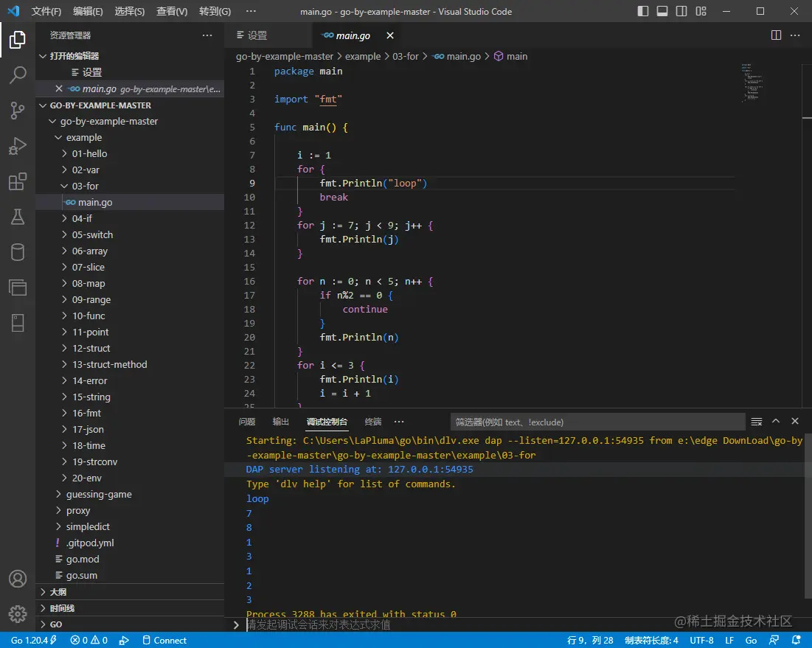Click the code minimap
The width and height of the screenshot is (812, 648).
pos(751,83)
